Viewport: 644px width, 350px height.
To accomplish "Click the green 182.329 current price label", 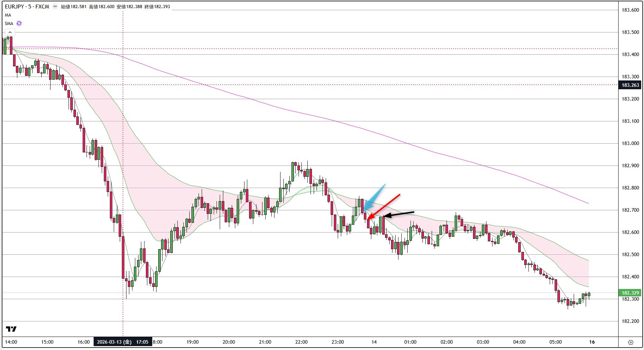I will point(630,293).
